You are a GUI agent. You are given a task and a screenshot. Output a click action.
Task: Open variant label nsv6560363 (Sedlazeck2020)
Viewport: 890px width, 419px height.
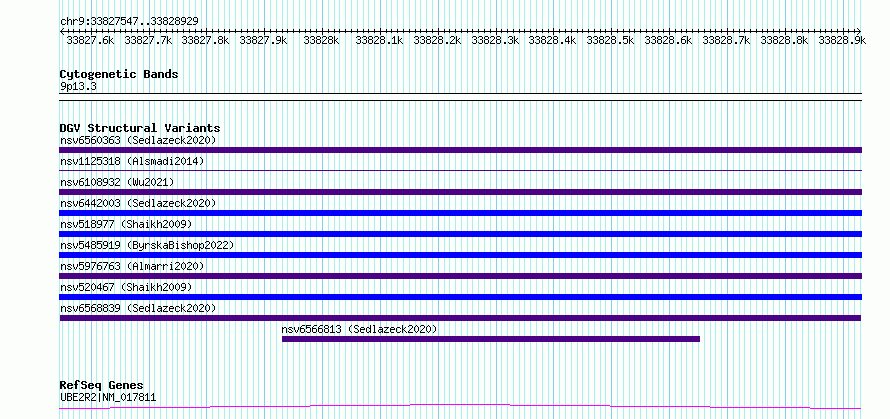(x=138, y=140)
